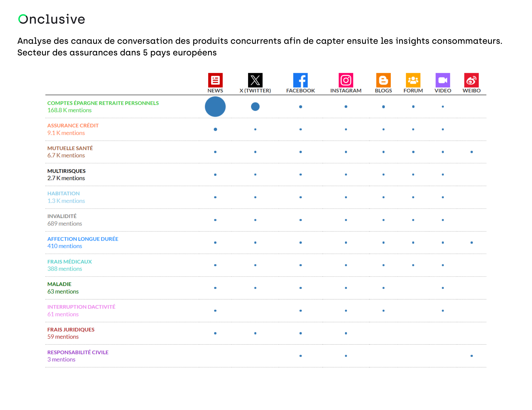532x410 pixels.
Task: Click the Onclusive logo
Action: click(x=52, y=19)
